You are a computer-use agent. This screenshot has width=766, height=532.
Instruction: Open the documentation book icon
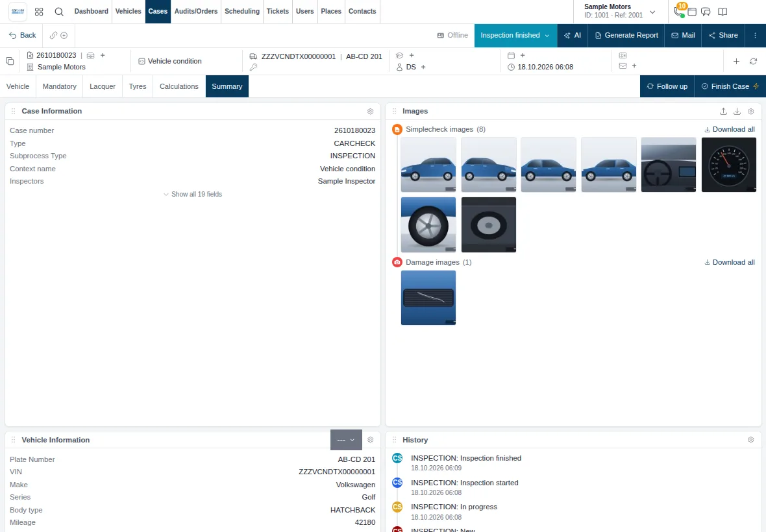pos(723,12)
